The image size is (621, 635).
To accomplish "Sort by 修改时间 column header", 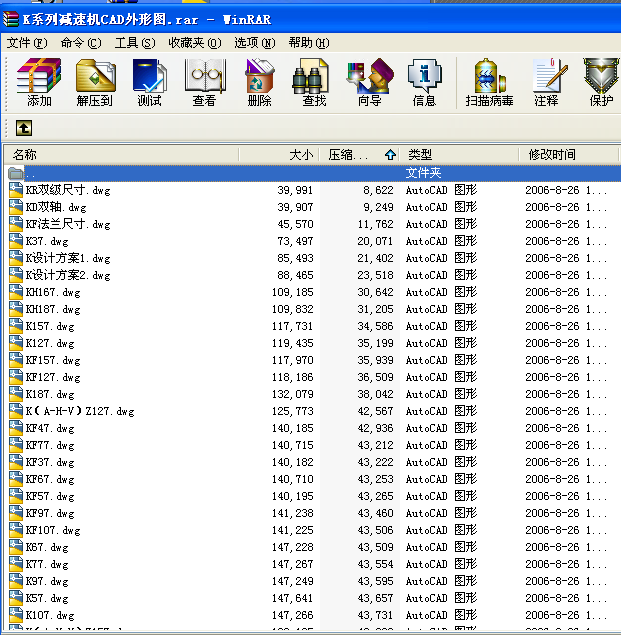I will [x=569, y=155].
